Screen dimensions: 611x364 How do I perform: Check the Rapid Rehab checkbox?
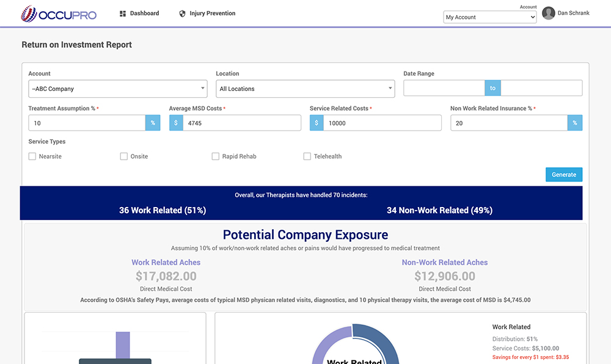(216, 156)
